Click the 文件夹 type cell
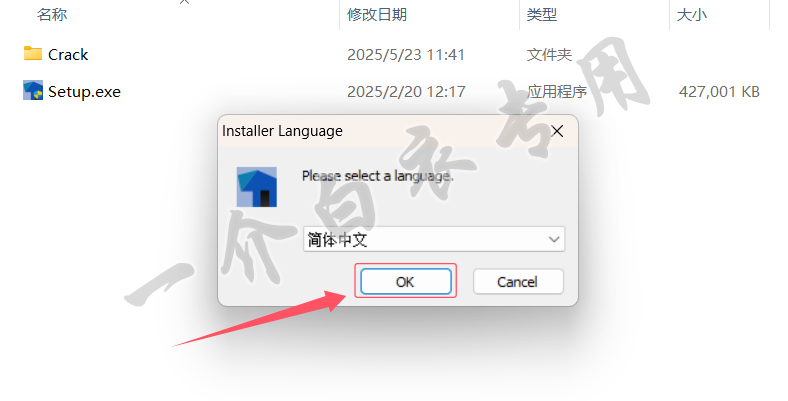The width and height of the screenshot is (788, 401). (x=549, y=54)
